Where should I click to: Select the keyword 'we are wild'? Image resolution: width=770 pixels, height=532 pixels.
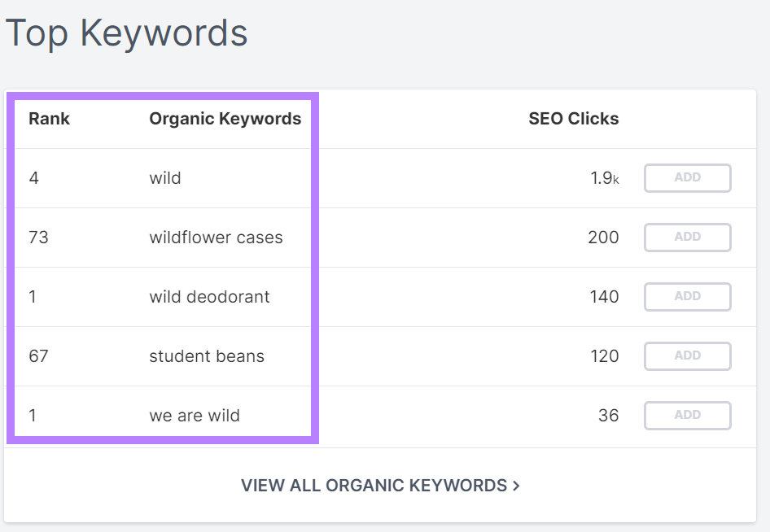[x=195, y=415]
